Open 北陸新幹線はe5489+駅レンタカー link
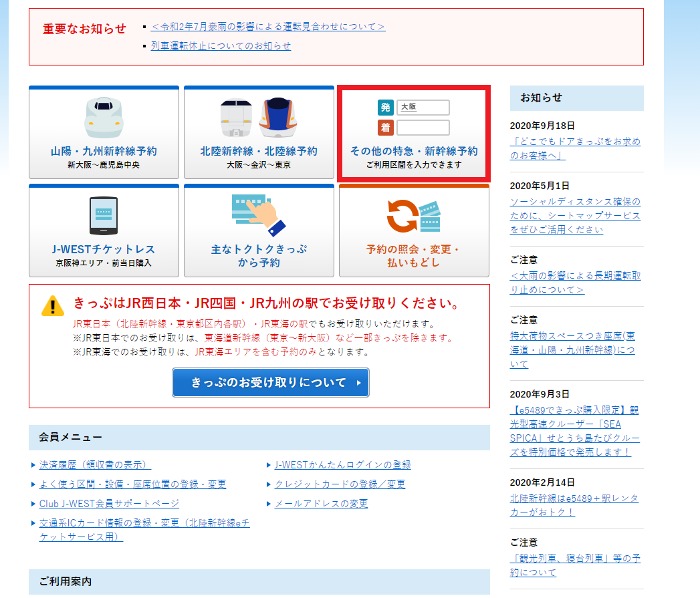 coord(574,505)
